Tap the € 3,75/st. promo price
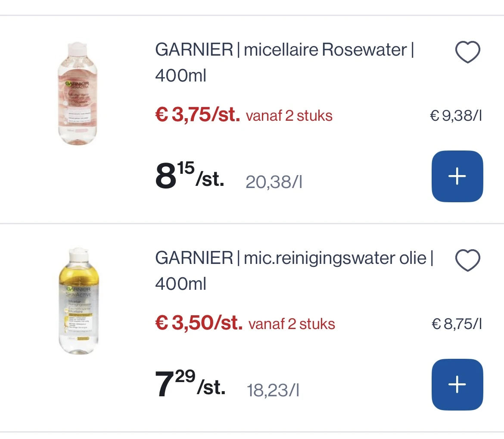 coord(197,115)
